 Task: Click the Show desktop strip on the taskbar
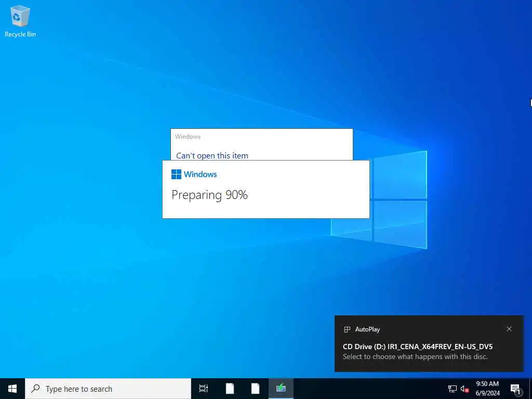pos(530,389)
